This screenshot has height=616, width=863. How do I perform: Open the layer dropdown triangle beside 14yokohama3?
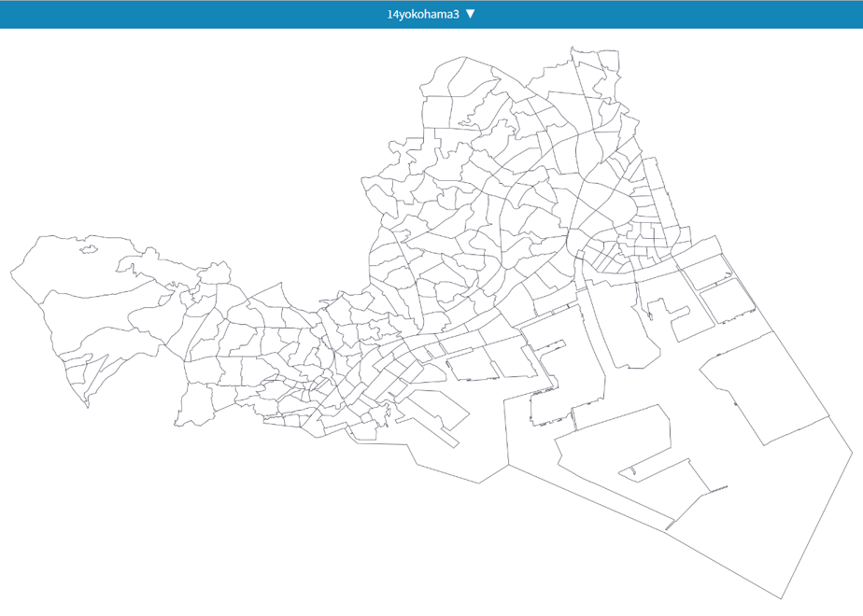[470, 14]
